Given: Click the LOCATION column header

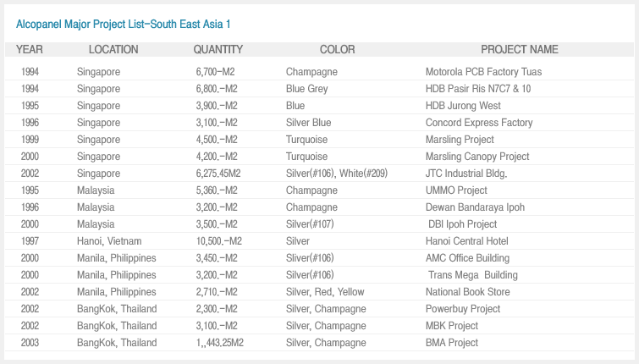Looking at the screenshot, I should 113,50.
